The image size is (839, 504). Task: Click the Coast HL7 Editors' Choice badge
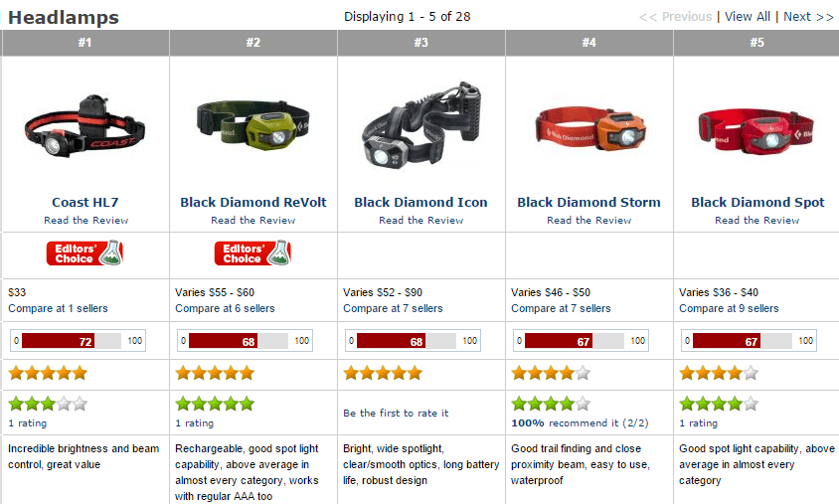[85, 253]
